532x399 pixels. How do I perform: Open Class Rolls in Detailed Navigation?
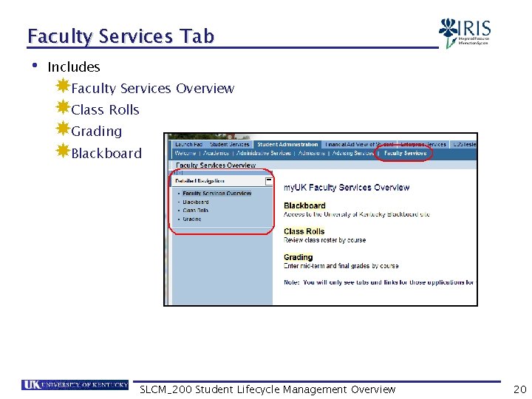(x=195, y=211)
